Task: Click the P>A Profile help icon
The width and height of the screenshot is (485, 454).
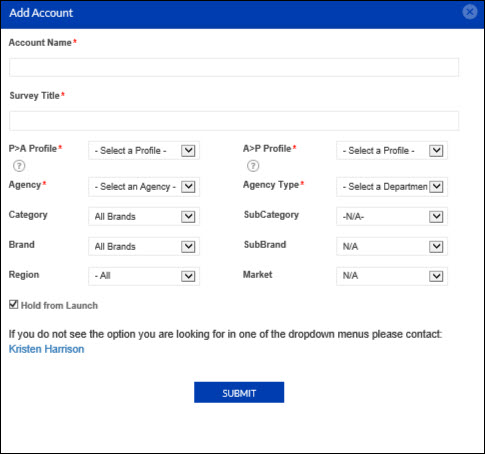Action: [x=19, y=166]
